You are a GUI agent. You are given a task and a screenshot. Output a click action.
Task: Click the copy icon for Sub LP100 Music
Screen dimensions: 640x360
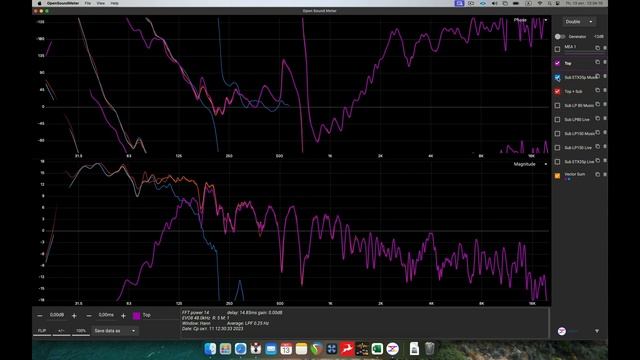[x=598, y=132]
